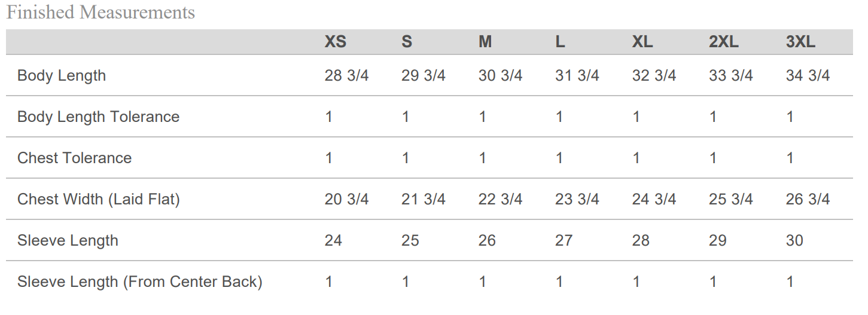
Task: Click the Body Length Tolerance row label
Action: [x=98, y=117]
